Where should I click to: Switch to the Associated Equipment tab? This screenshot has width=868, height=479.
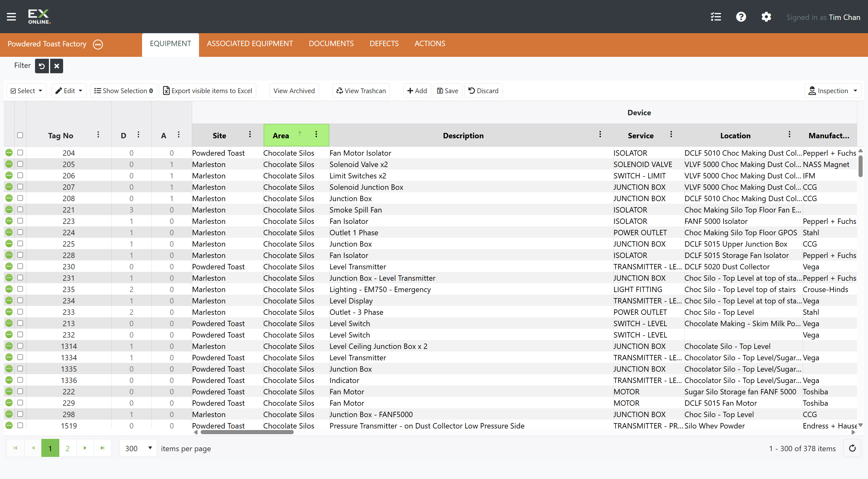tap(250, 44)
